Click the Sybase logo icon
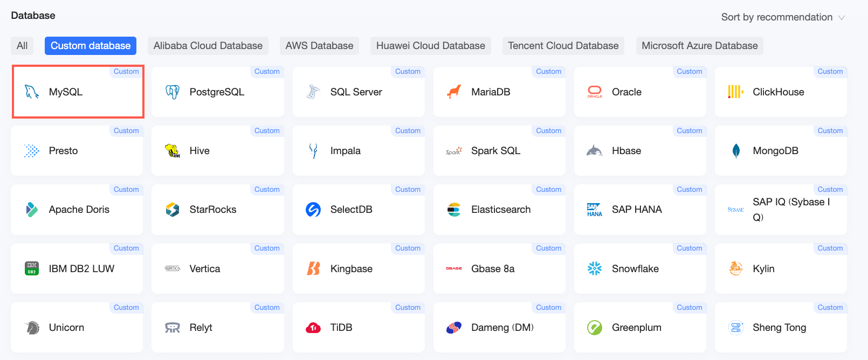Viewport: 868px width, 360px height. coord(735,210)
